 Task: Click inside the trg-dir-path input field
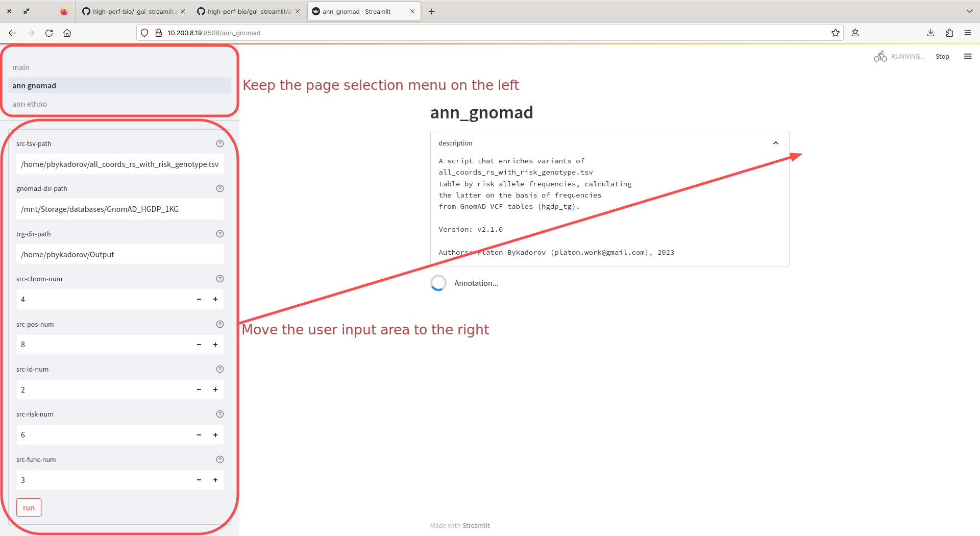point(120,254)
